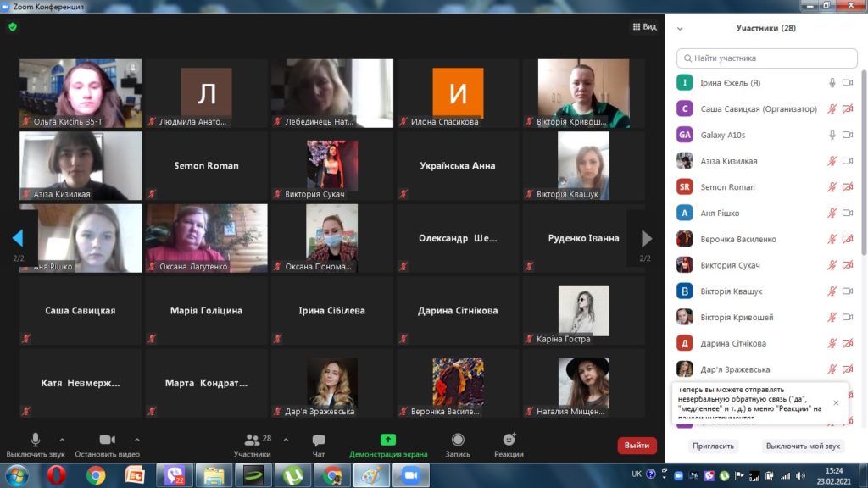Select Вікторія Квашук in the participants list
The width and height of the screenshot is (868, 488).
point(731,291)
